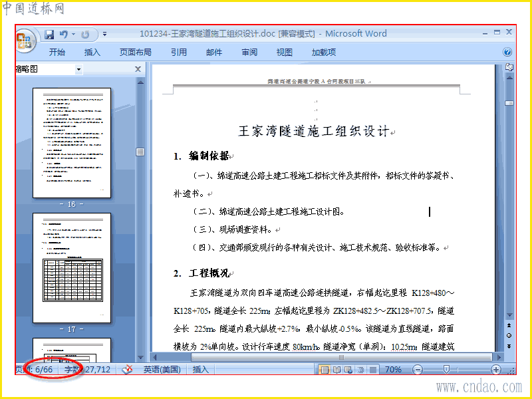Open the 缩略图 pane dropdown
The width and height of the screenshot is (532, 399).
click(78, 70)
